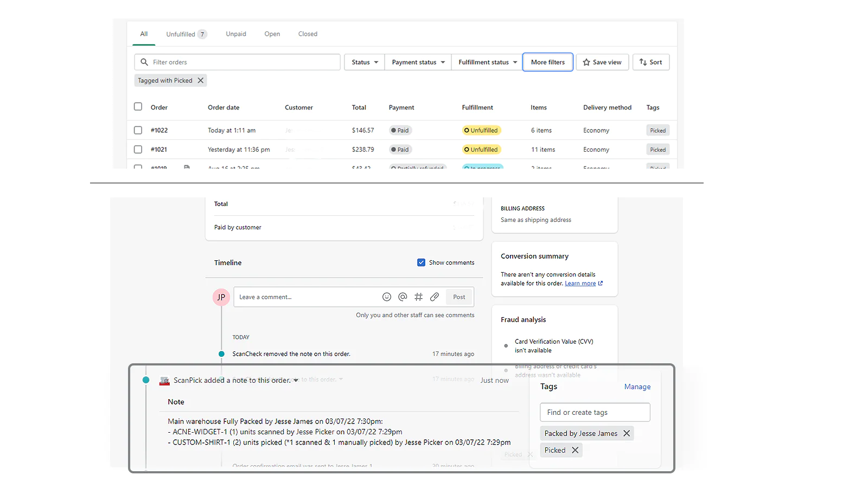Remove the Tagged with Picked filter
Screen dimensions: 868x488
coord(201,81)
